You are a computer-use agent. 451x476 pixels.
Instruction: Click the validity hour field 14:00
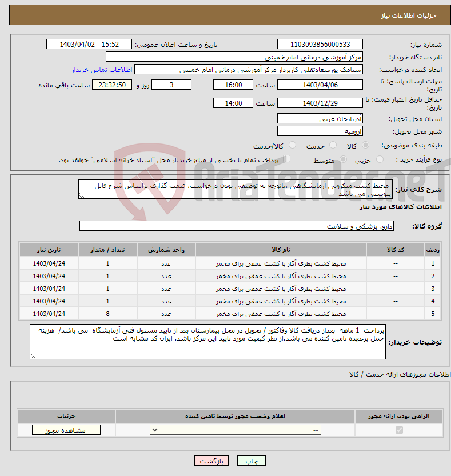[233, 103]
